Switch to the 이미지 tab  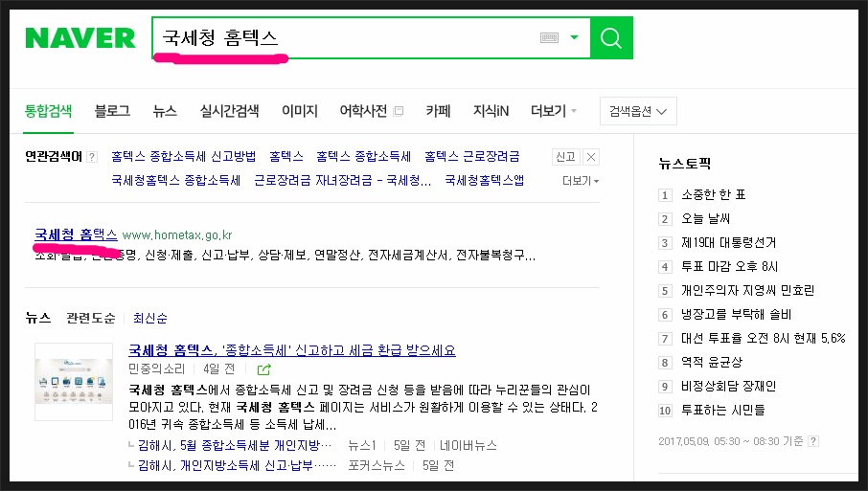(299, 111)
